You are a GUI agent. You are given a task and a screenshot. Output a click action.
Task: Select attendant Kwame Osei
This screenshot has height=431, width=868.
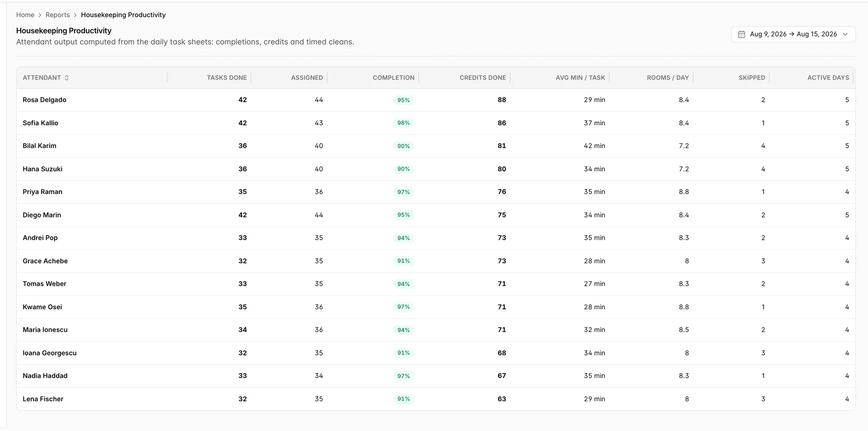[x=42, y=307]
